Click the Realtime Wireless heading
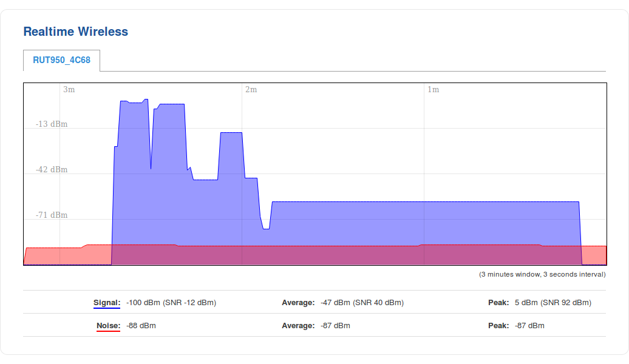 (x=75, y=32)
